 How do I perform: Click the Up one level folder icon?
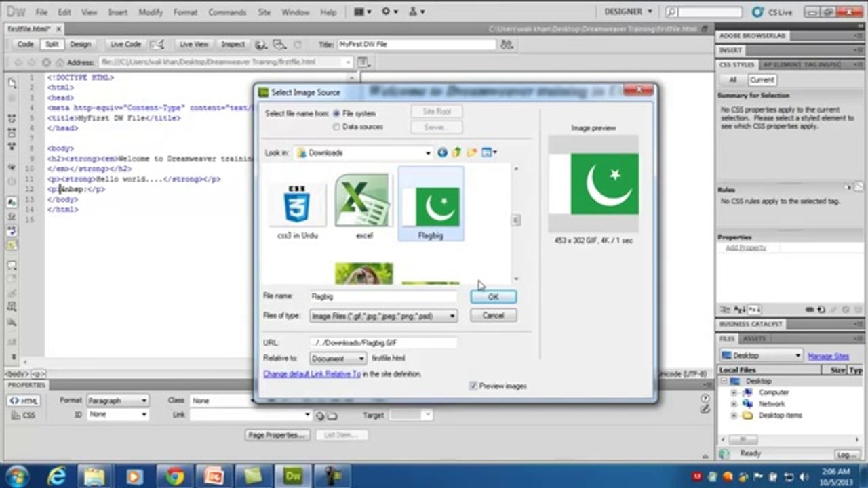tap(457, 152)
